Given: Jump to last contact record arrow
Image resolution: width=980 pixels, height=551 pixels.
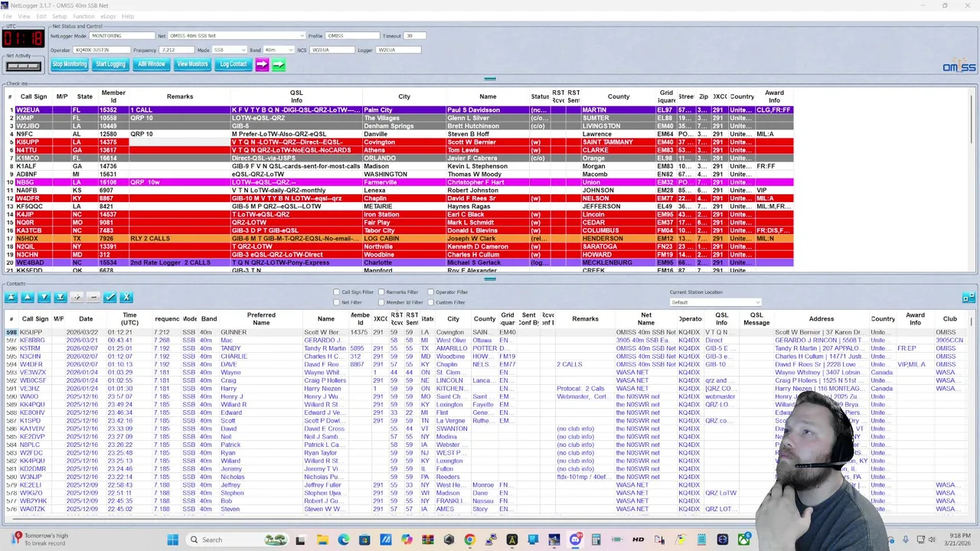Looking at the screenshot, I should pos(60,297).
